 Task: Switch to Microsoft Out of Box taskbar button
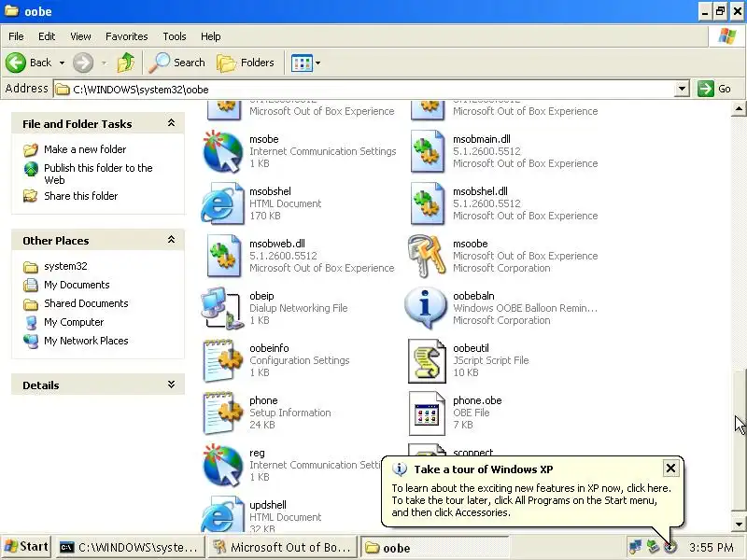pos(283,548)
